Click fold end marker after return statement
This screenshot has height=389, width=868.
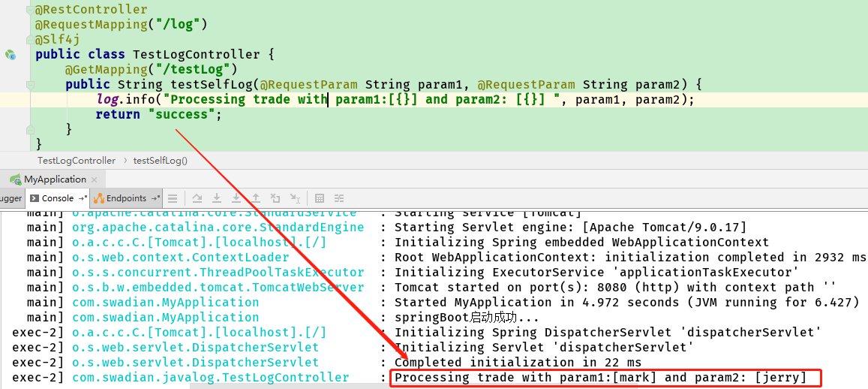(30, 130)
